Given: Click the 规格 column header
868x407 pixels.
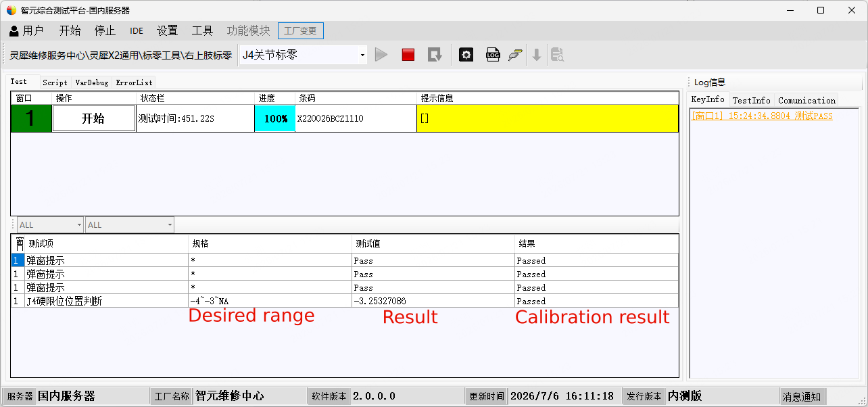Looking at the screenshot, I should 270,244.
